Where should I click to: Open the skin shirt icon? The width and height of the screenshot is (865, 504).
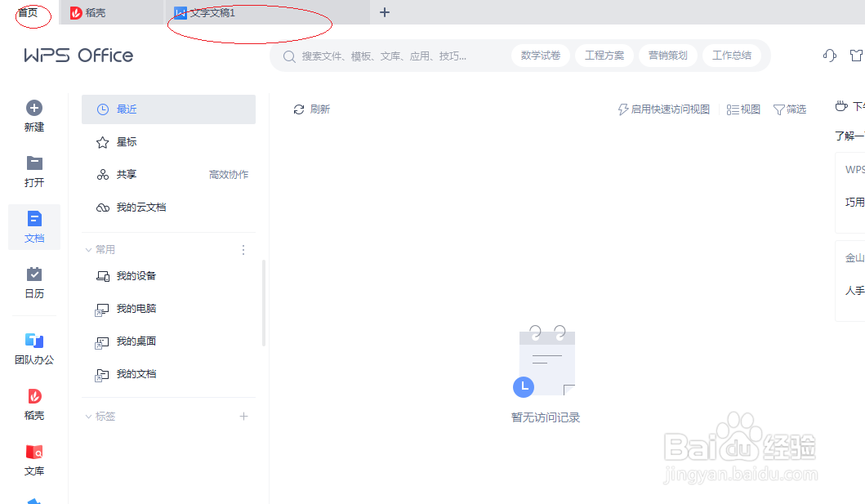[857, 56]
